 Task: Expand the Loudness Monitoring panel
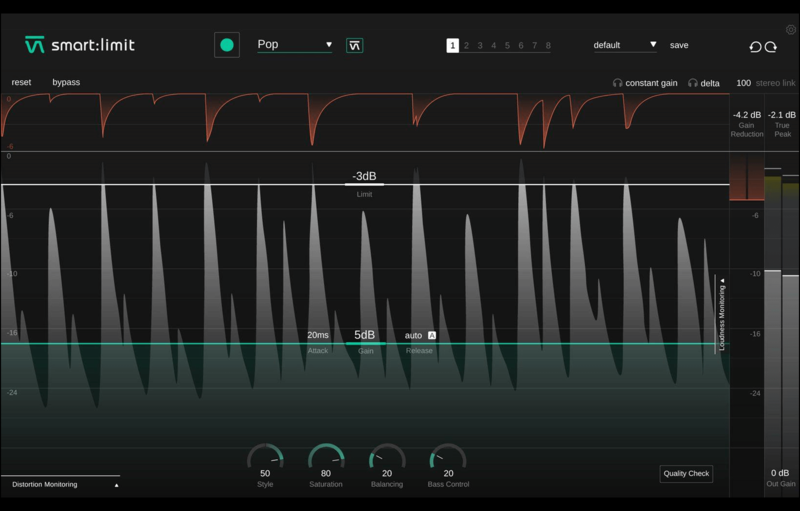[x=722, y=314]
